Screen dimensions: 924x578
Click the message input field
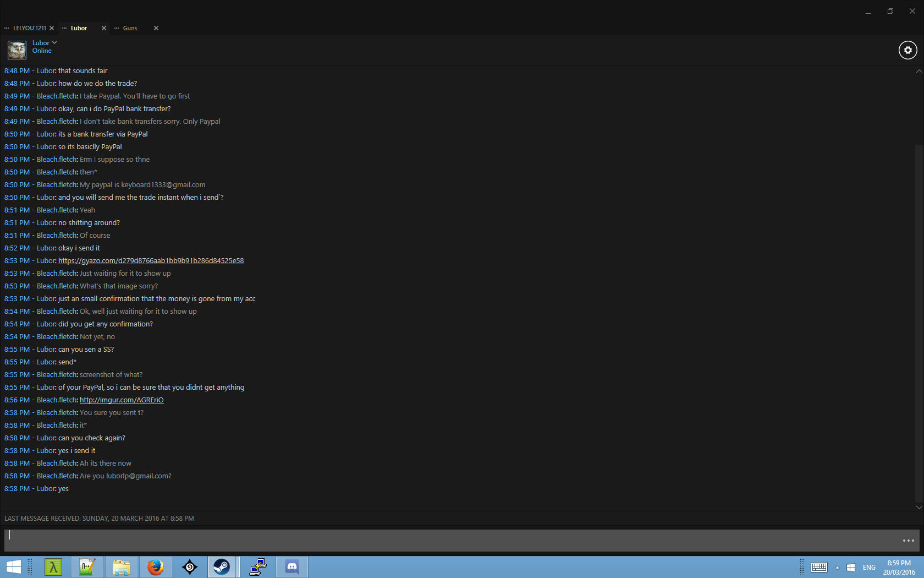tap(451, 541)
